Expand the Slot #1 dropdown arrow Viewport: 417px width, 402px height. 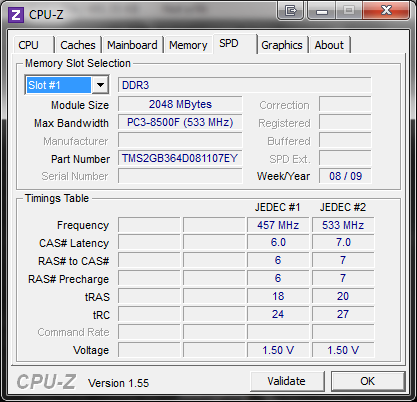pyautogui.click(x=100, y=85)
